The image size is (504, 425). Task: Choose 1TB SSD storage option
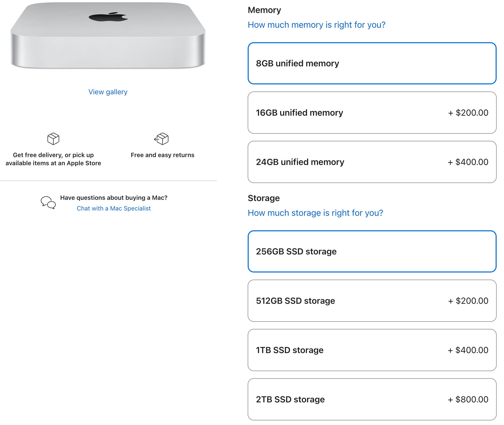pyautogui.click(x=372, y=350)
